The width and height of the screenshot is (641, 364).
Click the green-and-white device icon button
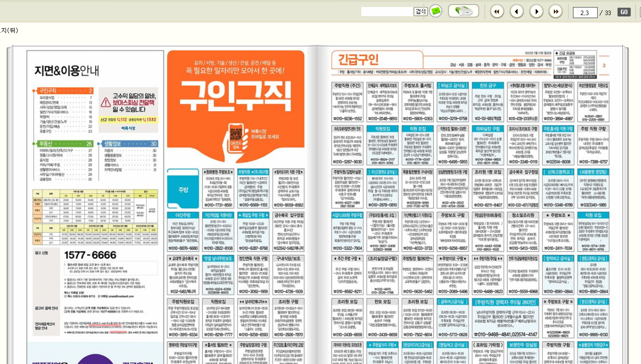(x=464, y=11)
